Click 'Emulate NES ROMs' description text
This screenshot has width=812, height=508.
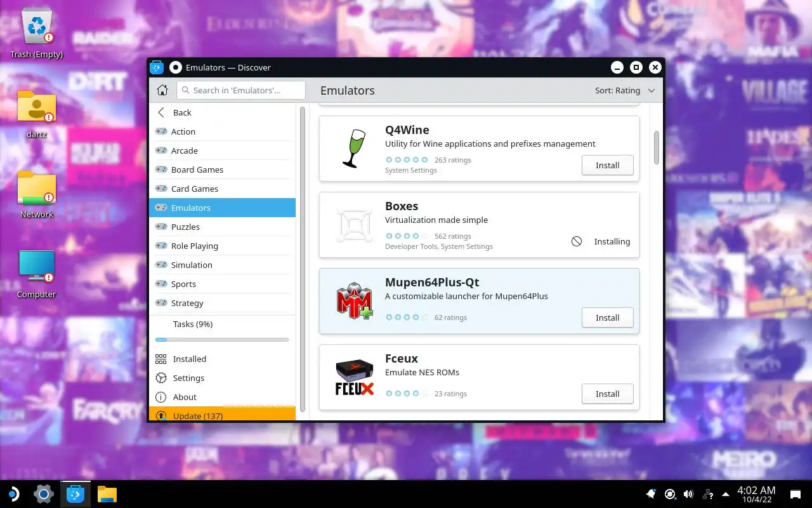422,373
